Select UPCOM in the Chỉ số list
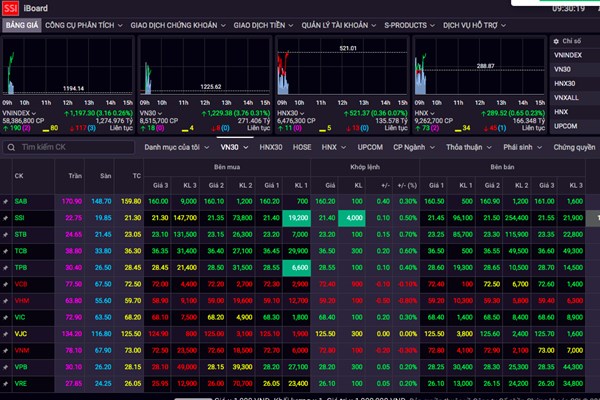This screenshot has height=400, width=600. pos(565,125)
